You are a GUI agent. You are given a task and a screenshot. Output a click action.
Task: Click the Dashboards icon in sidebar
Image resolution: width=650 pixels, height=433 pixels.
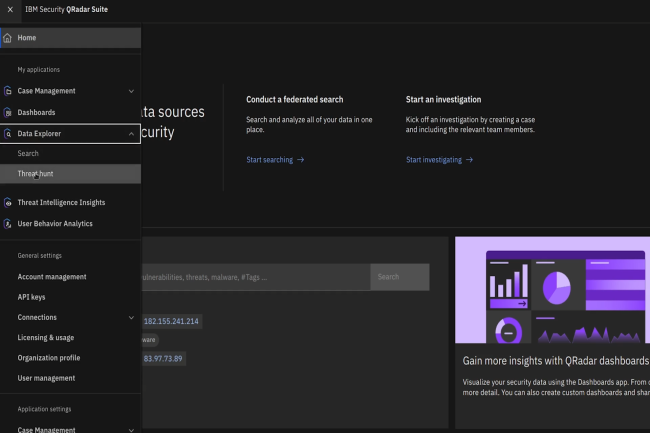click(8, 112)
